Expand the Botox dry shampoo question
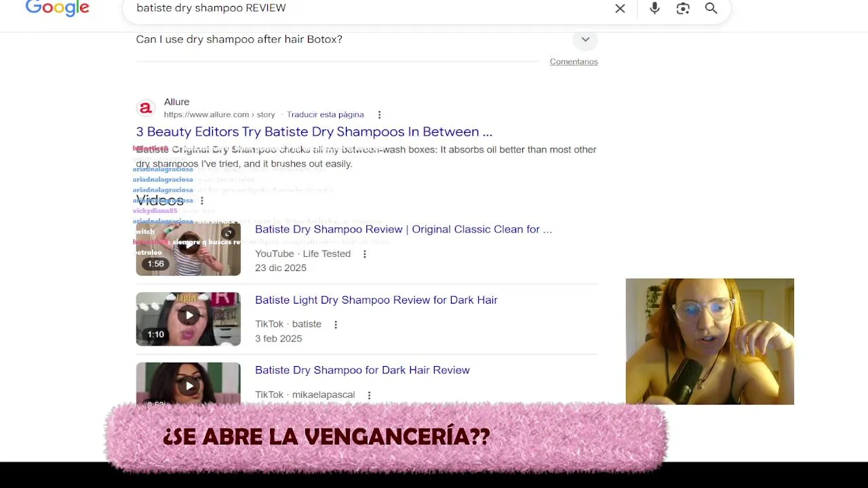Screen dimensions: 868x488 coord(585,39)
